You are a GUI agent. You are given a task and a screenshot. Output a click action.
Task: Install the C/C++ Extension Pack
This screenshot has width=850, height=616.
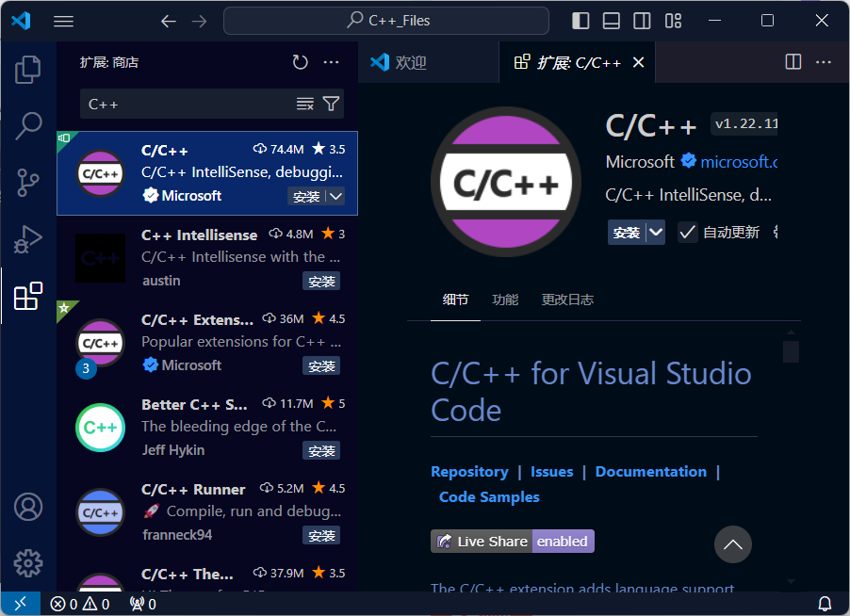(x=321, y=366)
